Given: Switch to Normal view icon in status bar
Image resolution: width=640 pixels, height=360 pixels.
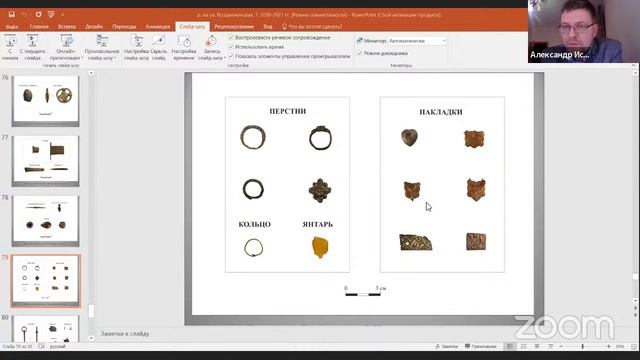Looking at the screenshot, I should click(509, 346).
